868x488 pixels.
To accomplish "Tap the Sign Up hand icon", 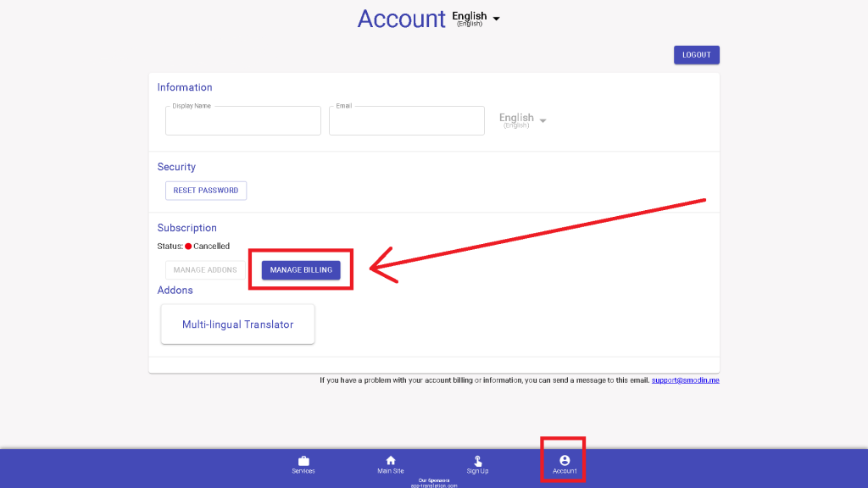I will (x=477, y=461).
